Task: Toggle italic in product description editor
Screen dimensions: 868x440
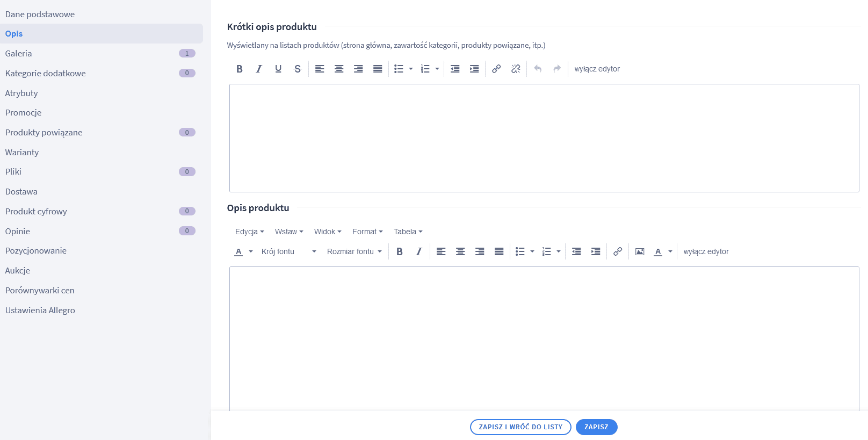Action: click(x=419, y=251)
